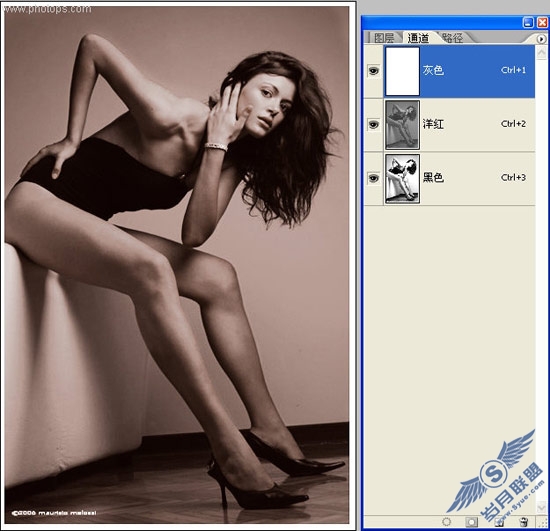Delete current channel with trash icon
The height and width of the screenshot is (531, 550).
click(523, 522)
